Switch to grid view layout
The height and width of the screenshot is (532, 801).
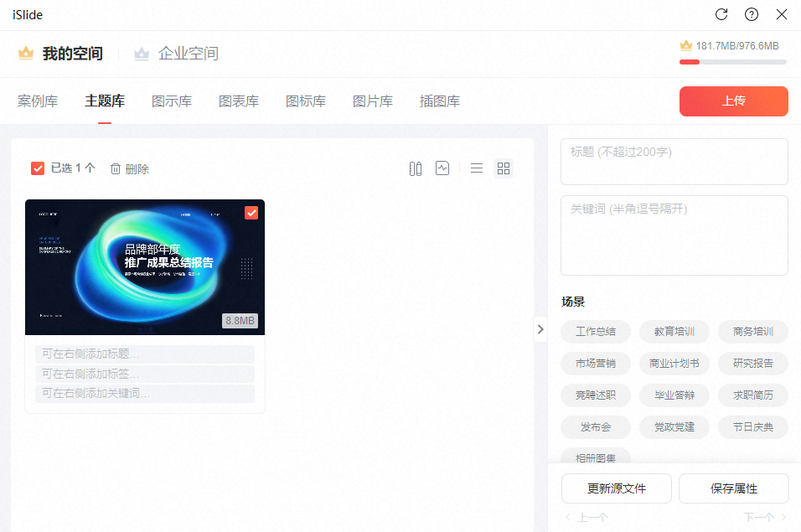click(x=504, y=168)
